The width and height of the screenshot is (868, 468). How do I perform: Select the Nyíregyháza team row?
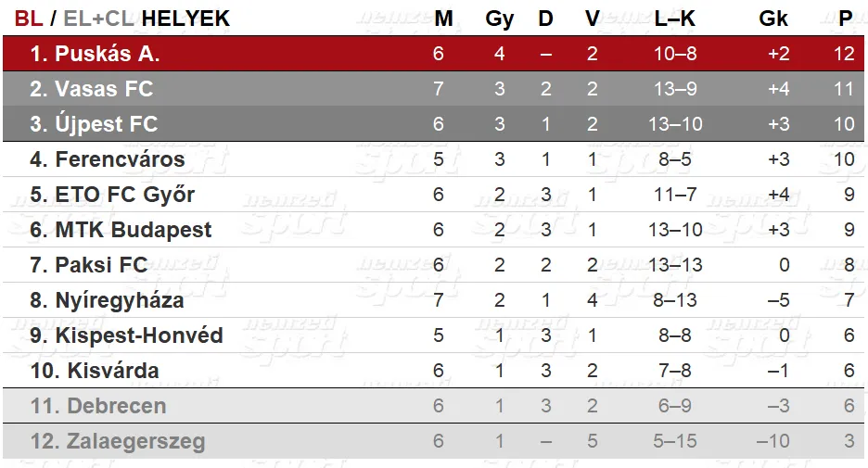pos(433,300)
